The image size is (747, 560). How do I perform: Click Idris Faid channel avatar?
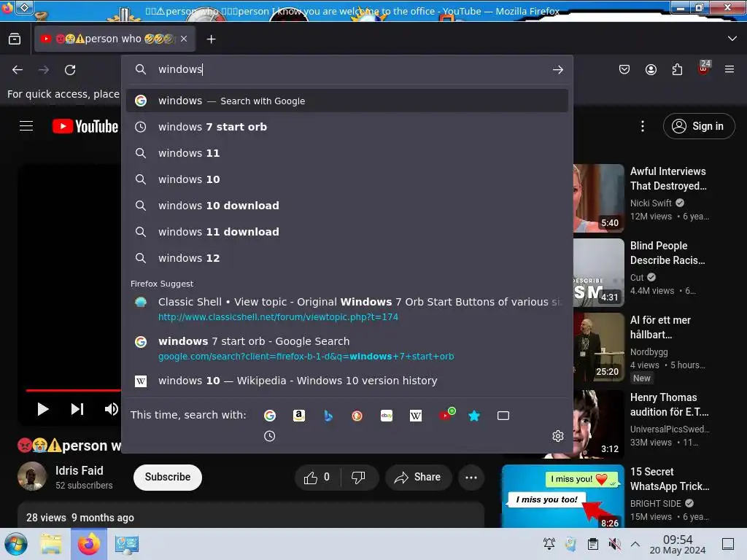pos(32,476)
